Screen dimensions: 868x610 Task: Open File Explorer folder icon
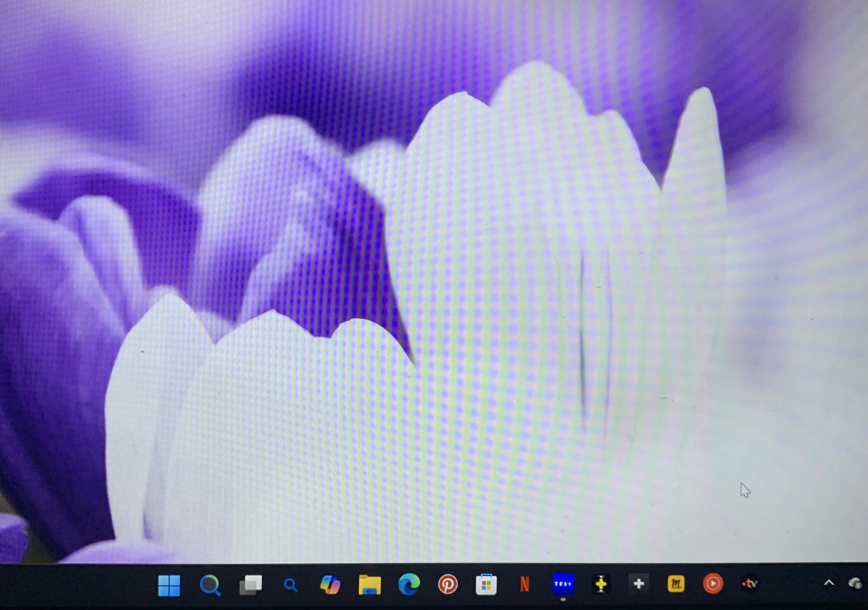point(369,585)
